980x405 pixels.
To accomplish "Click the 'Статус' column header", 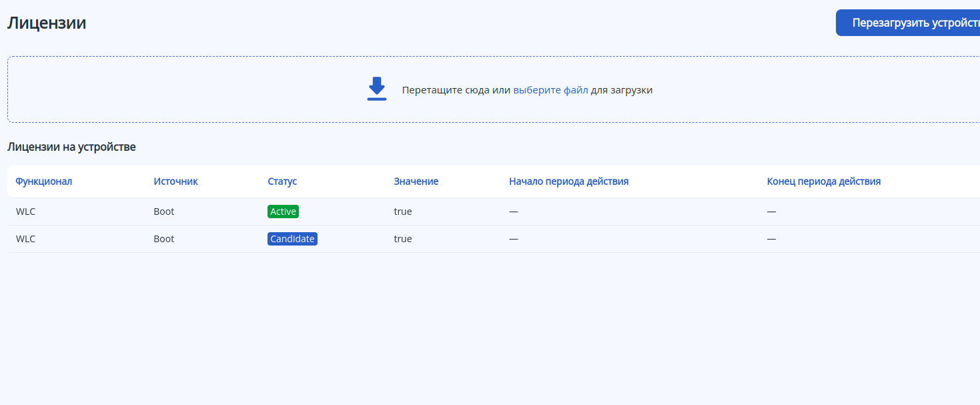I will [x=282, y=181].
